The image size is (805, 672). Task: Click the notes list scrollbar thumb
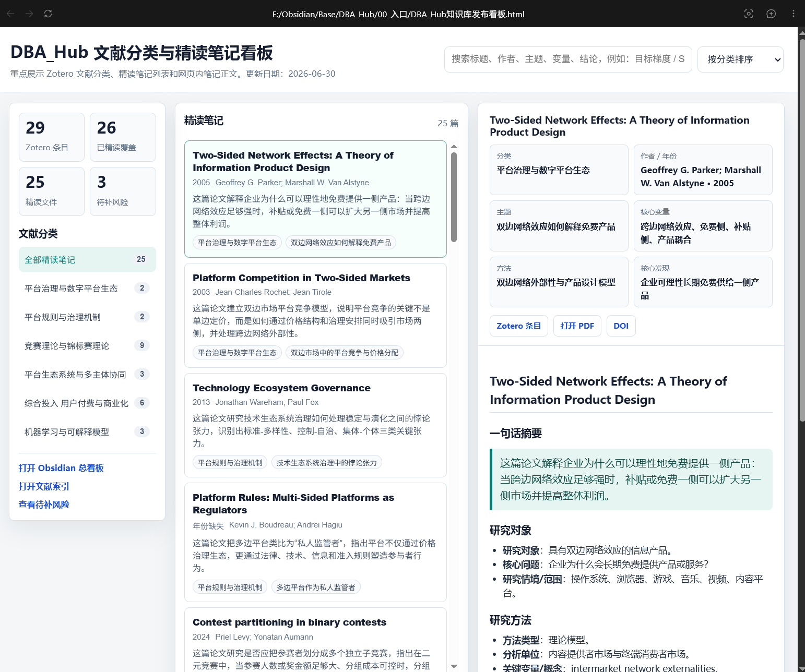pos(454,197)
